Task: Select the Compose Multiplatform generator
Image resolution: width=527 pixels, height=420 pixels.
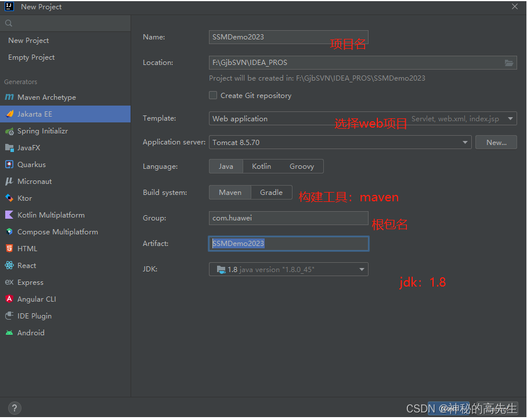Action: [x=65, y=232]
